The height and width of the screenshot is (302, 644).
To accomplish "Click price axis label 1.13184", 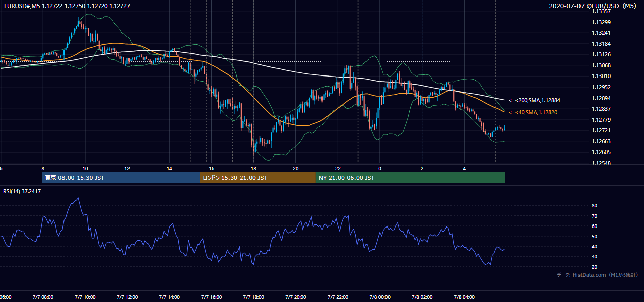I will click(602, 44).
